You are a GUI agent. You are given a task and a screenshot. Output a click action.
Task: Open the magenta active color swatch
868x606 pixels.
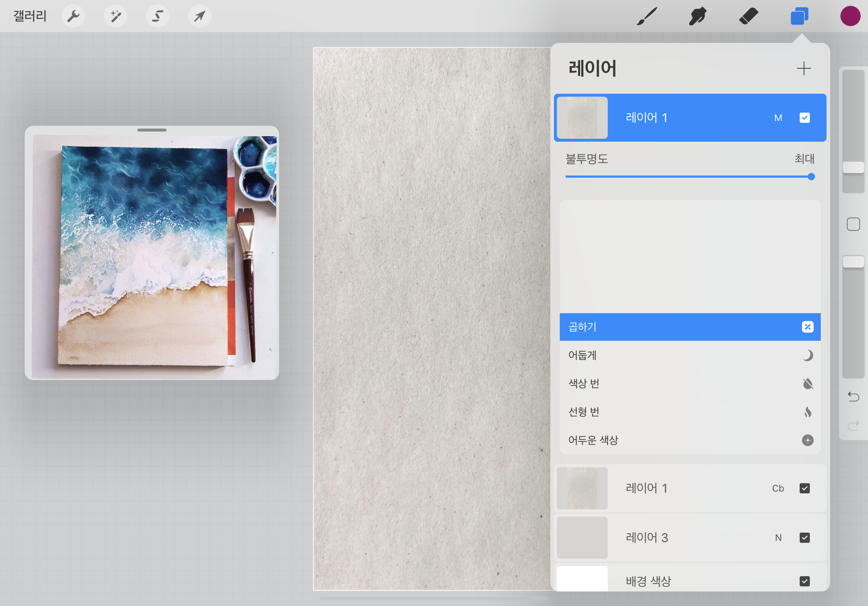[850, 16]
